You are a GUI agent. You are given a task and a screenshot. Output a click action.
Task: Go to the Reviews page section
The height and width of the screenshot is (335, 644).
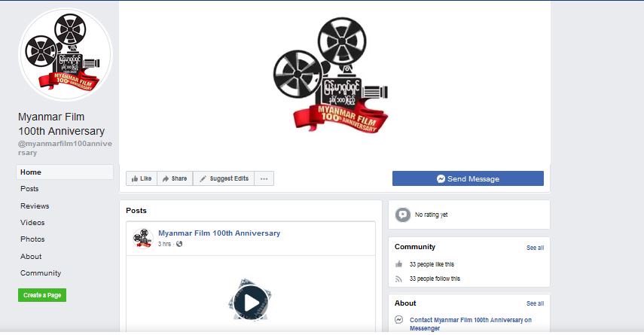pyautogui.click(x=35, y=206)
